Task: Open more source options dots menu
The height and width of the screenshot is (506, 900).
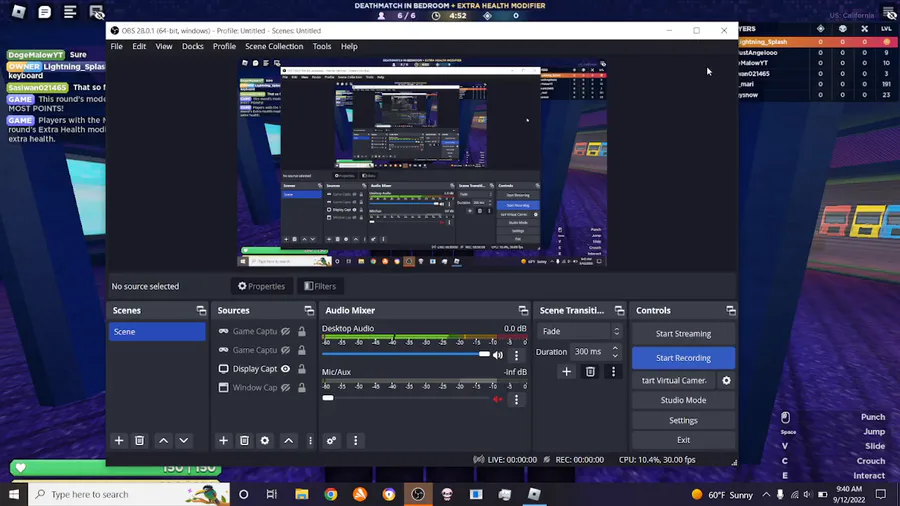Action: click(x=310, y=441)
